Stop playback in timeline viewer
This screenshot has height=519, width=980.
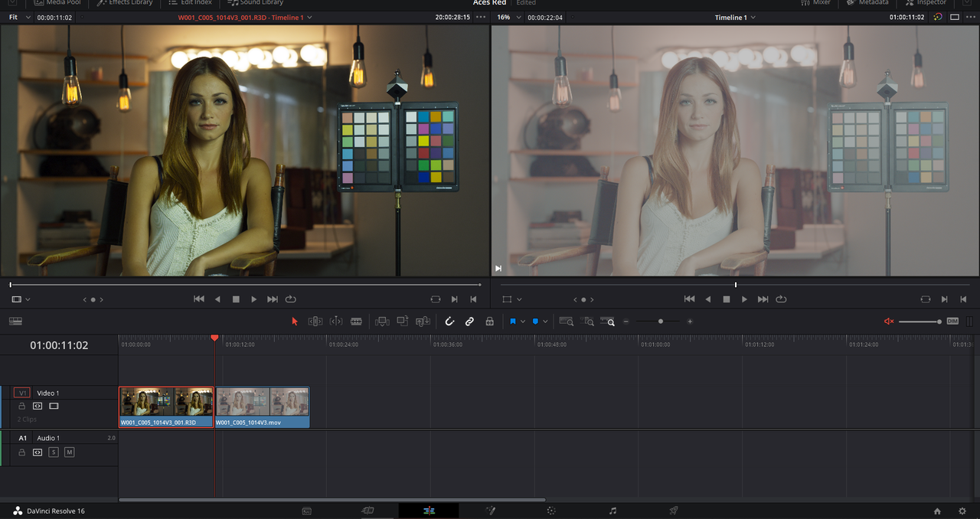[726, 299]
